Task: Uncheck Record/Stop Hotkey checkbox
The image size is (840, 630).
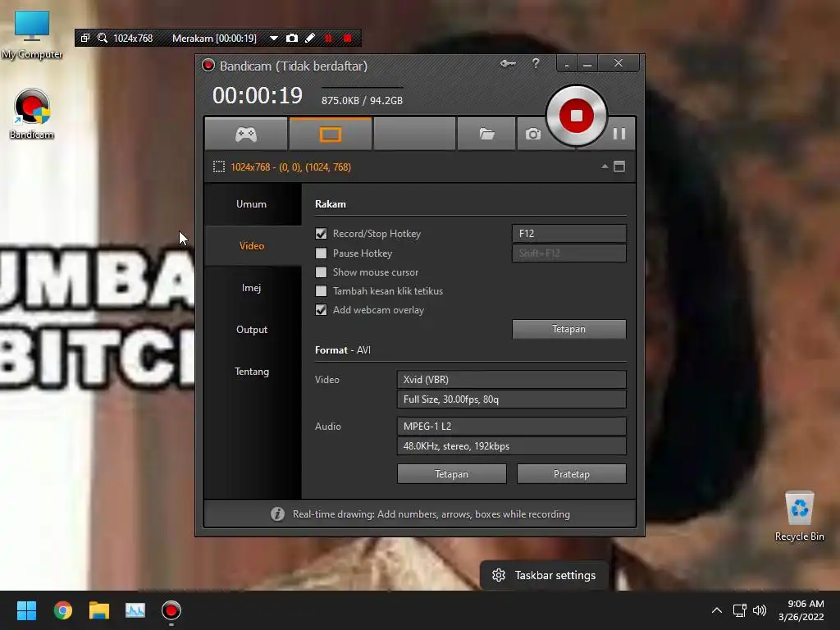Action: coord(321,234)
